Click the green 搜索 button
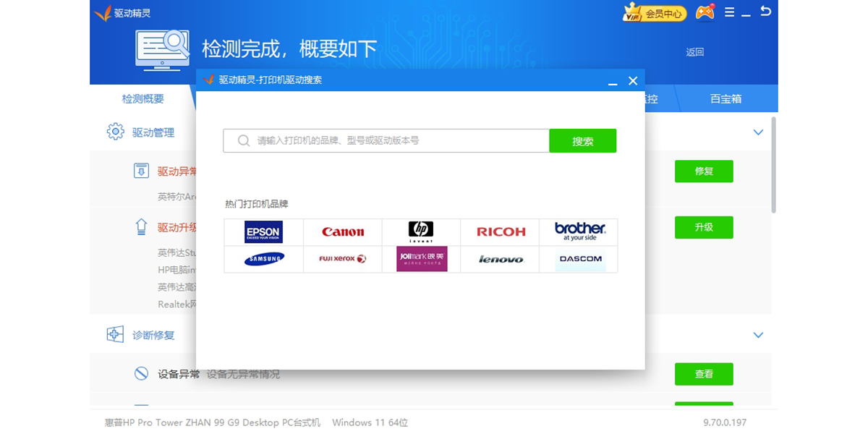The image size is (868, 434). [x=583, y=141]
